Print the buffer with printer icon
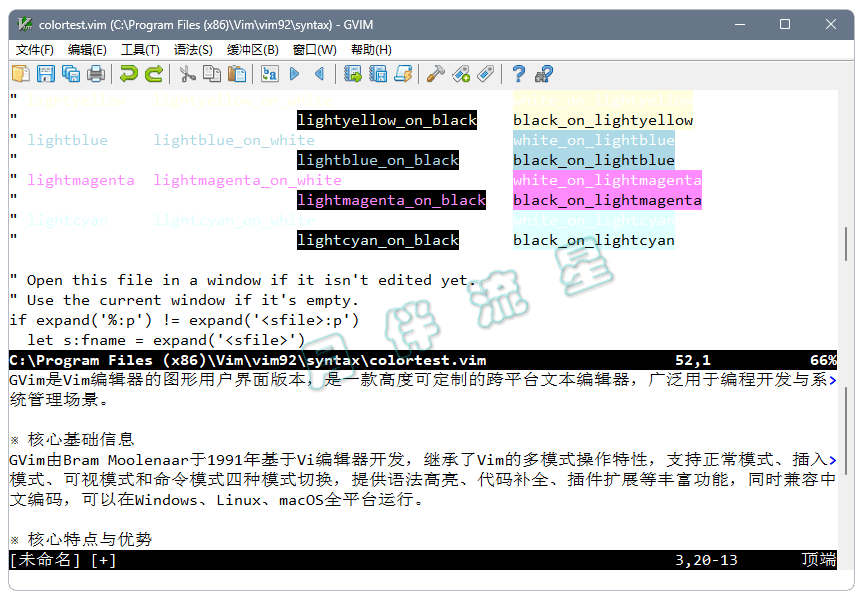Screen dimensions: 866x599 pos(96,73)
